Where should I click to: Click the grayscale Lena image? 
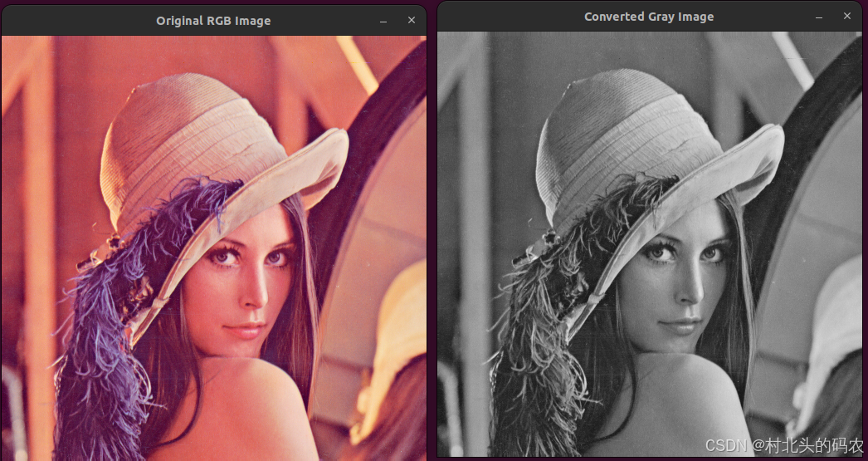click(649, 244)
